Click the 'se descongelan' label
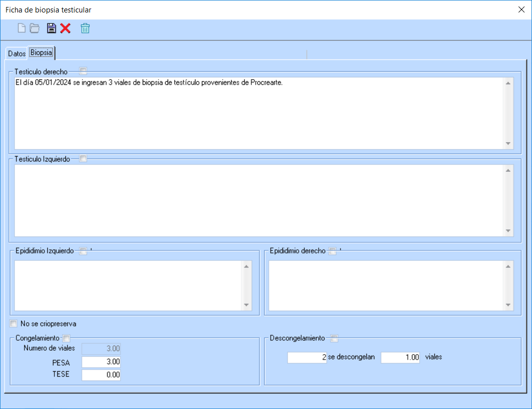532x409 pixels. [351, 357]
